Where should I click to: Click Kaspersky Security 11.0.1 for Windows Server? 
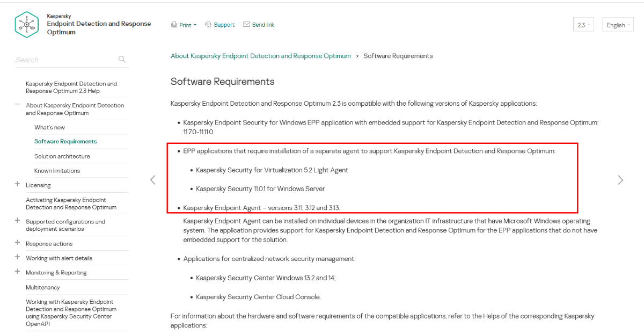260,189
